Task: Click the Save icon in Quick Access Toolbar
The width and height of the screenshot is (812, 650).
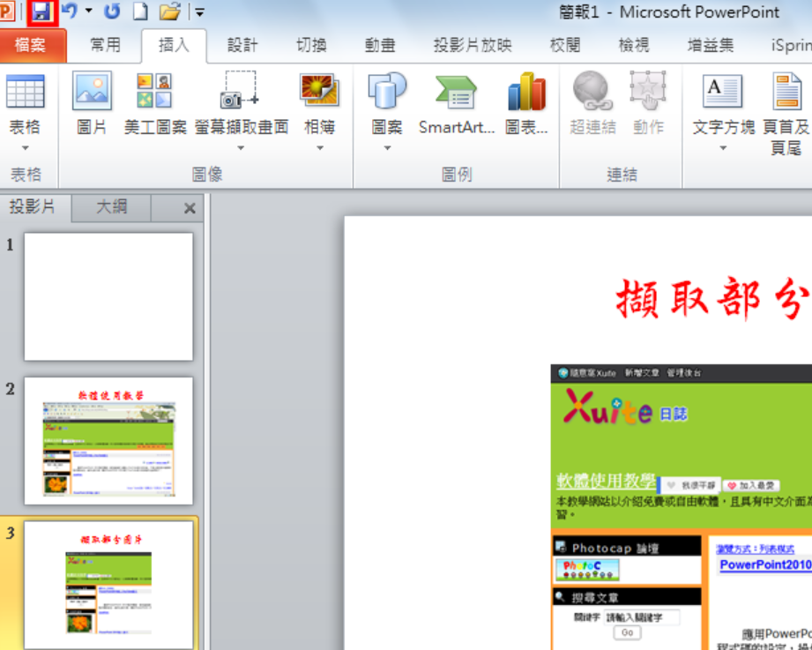Action: coord(41,11)
